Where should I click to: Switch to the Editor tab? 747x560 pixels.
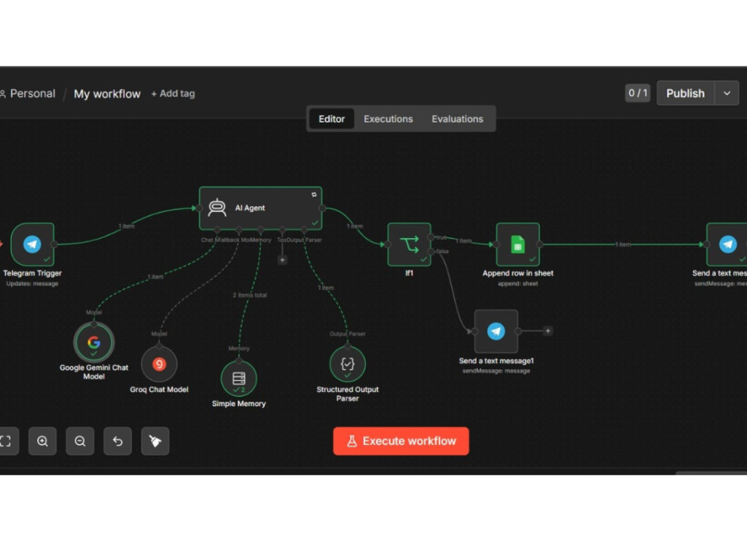pos(332,119)
